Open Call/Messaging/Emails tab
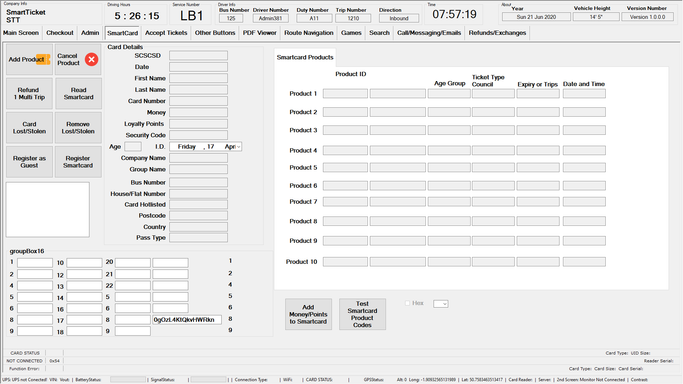Image resolution: width=683 pixels, height=384 pixels. [429, 33]
